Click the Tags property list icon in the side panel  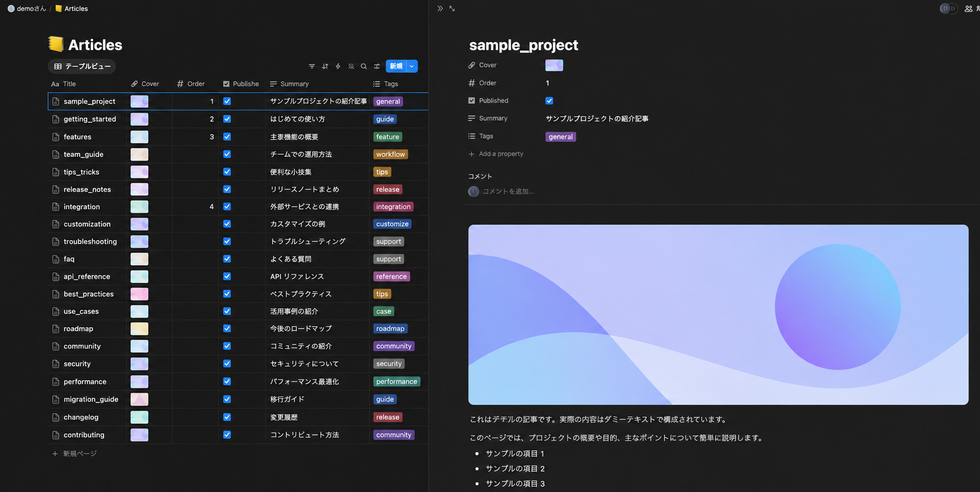coord(472,136)
